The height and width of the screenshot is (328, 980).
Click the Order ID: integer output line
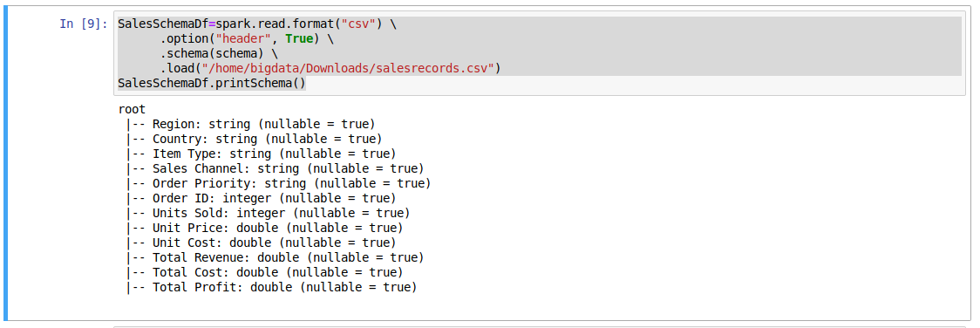click(x=261, y=198)
